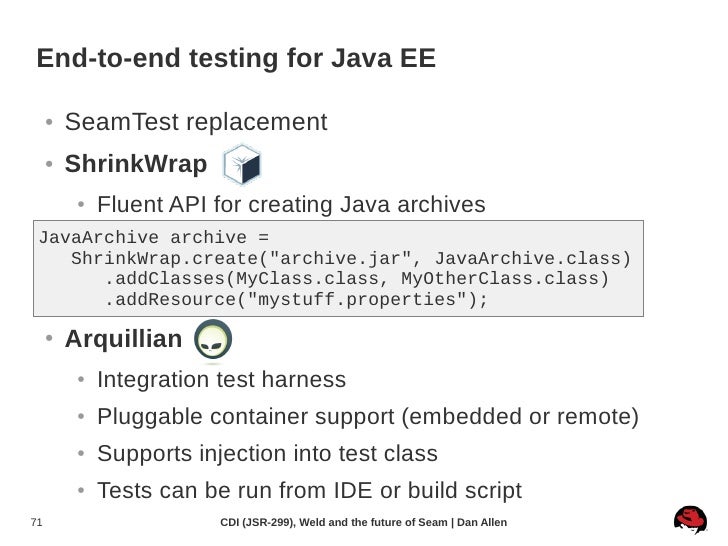Screen dimensions: 728x546
Task: Select the slide title End-to-end testing for Java EE
Action: coord(236,58)
